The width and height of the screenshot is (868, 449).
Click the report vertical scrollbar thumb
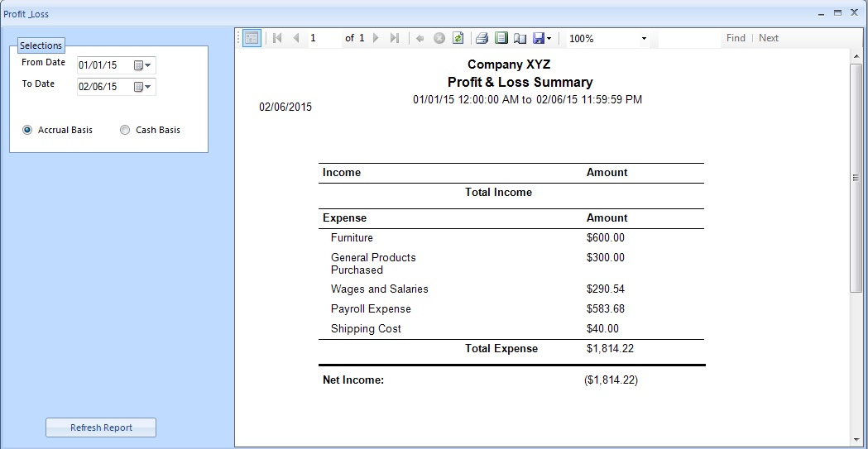(856, 178)
